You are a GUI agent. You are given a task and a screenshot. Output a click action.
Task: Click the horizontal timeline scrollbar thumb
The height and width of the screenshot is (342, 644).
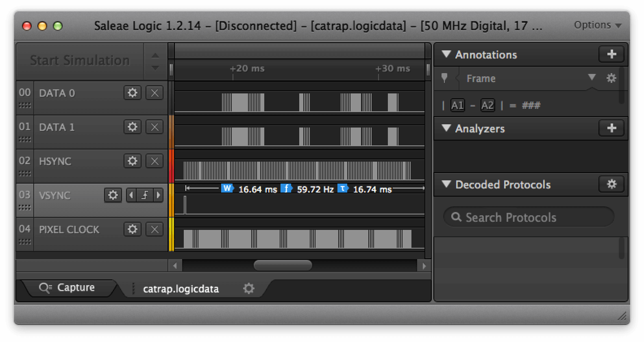283,266
